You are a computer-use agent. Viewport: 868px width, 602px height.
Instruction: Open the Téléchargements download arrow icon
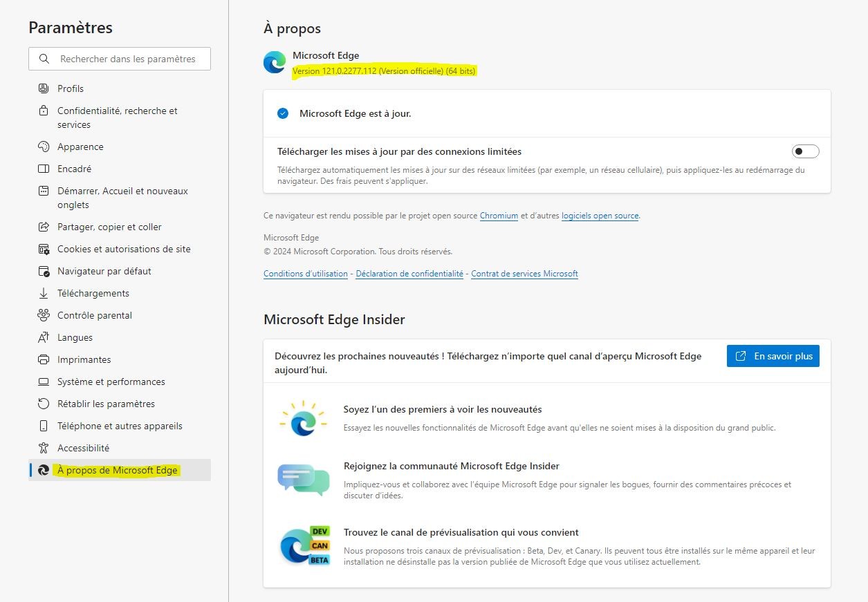(x=44, y=293)
